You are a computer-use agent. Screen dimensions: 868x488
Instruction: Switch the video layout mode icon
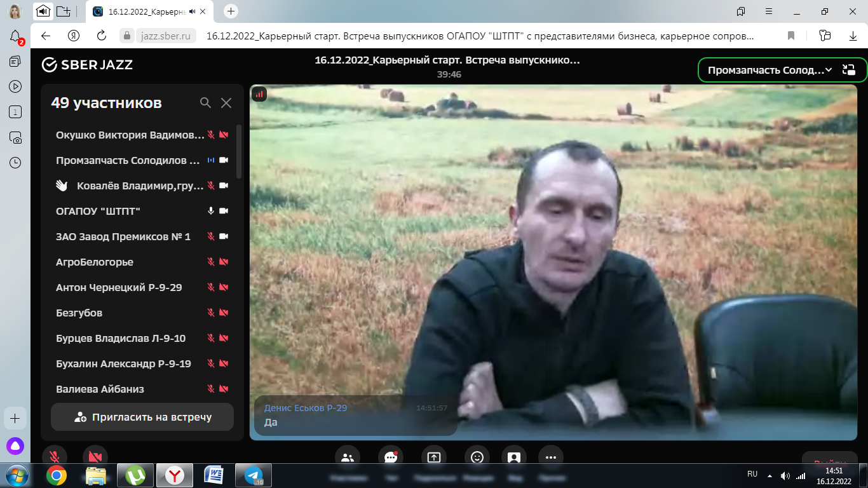pyautogui.click(x=848, y=70)
